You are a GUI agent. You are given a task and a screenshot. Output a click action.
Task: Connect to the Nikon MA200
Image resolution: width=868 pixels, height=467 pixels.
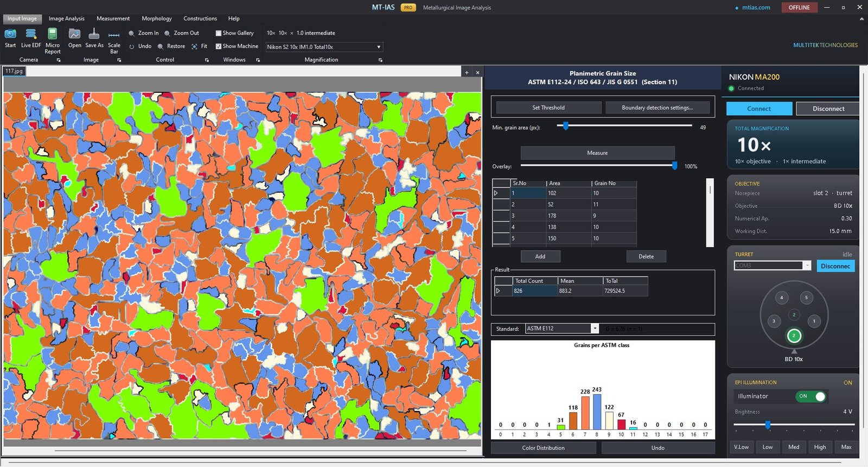tap(759, 109)
